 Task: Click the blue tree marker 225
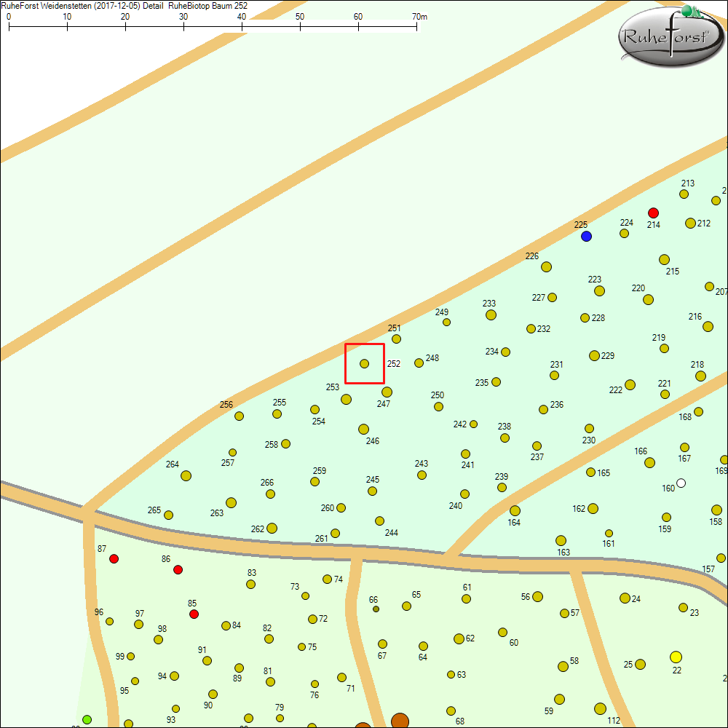[x=586, y=237]
